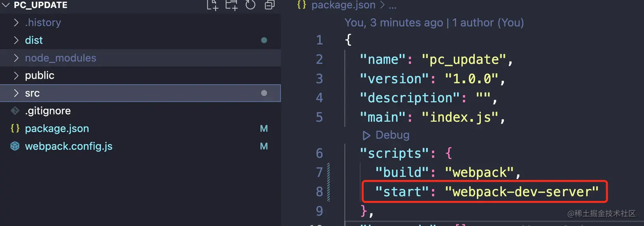Click line number 1 in the gutter
This screenshot has width=644, height=226.
[x=320, y=40]
